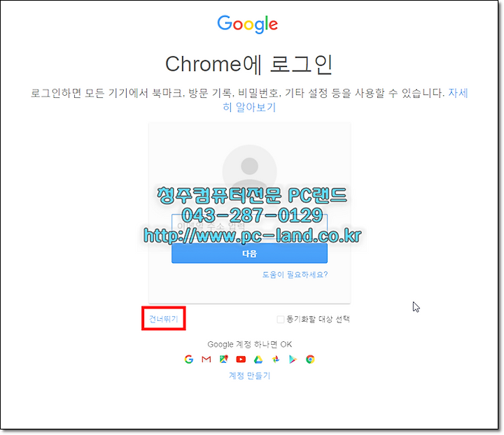Click the Google Maps icon
The width and height of the screenshot is (504, 435).
224,359
